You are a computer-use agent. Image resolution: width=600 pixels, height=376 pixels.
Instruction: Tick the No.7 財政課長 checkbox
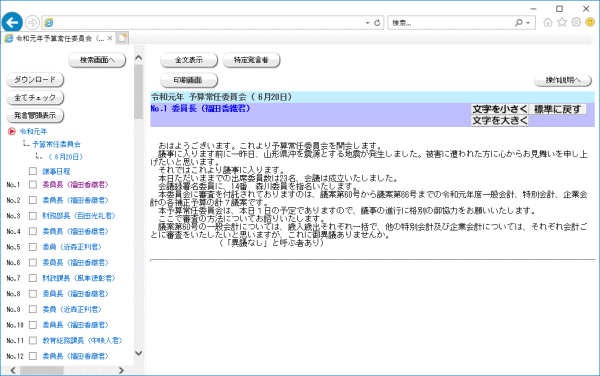[x=33, y=278]
